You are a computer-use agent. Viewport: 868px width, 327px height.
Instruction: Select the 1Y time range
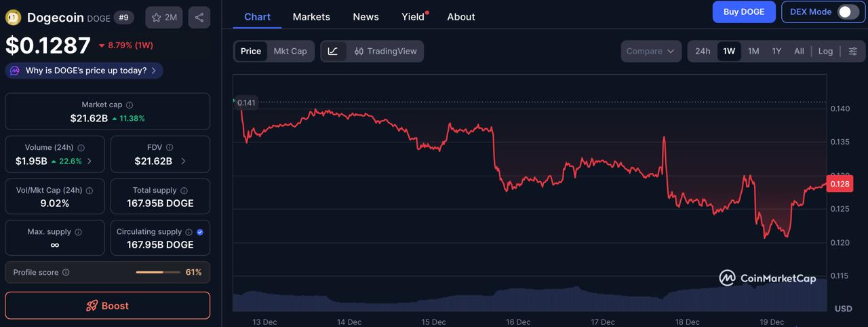point(776,51)
